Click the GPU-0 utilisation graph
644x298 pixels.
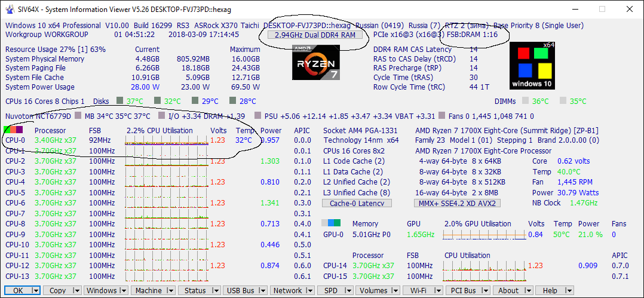[x=484, y=234]
